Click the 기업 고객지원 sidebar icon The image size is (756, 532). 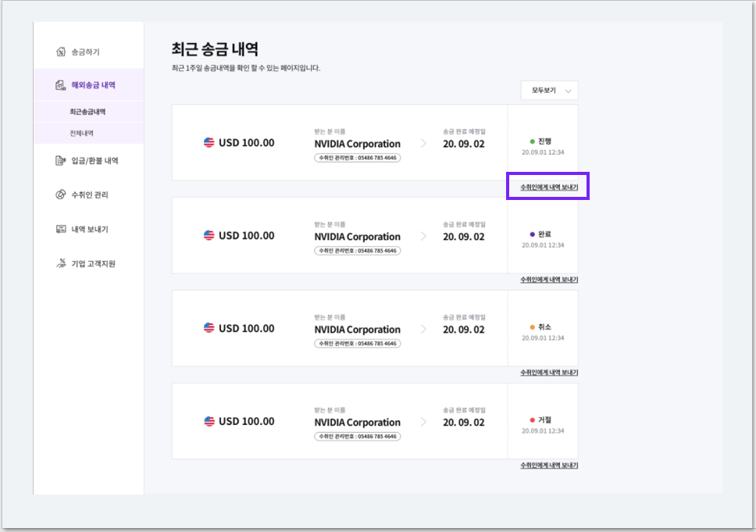pos(61,263)
